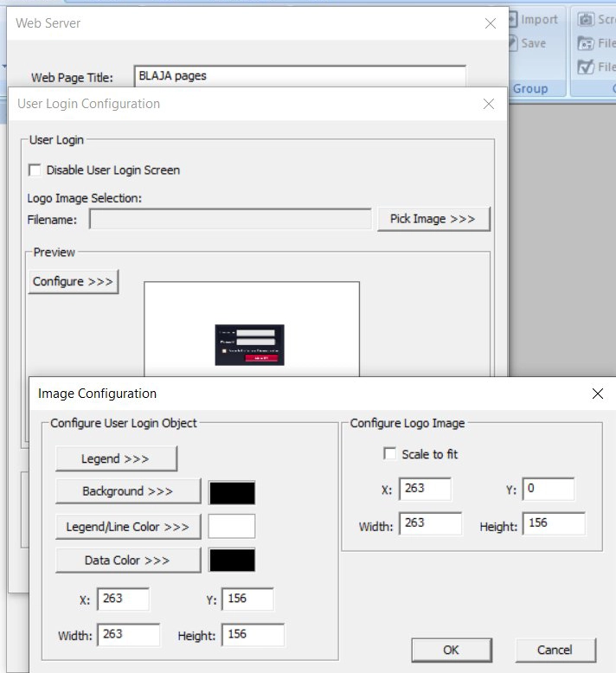Click the checkmark file icon in ribbon

[586, 67]
